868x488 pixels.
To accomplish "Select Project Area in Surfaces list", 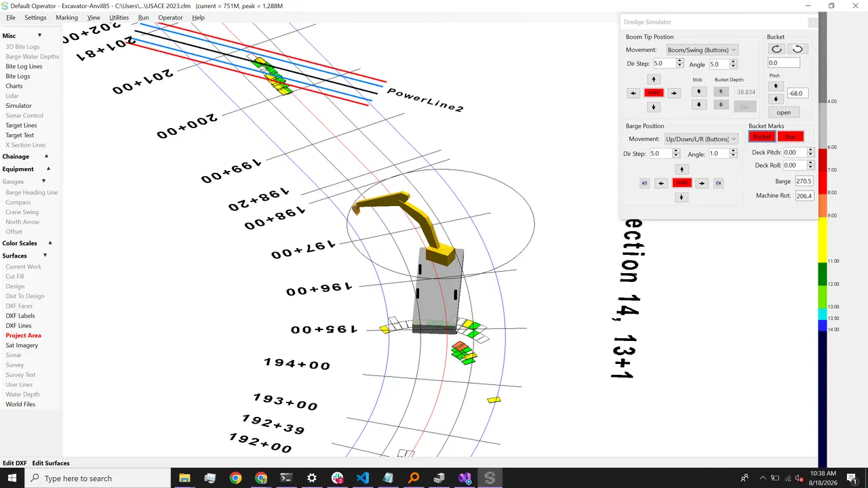I will 23,335.
